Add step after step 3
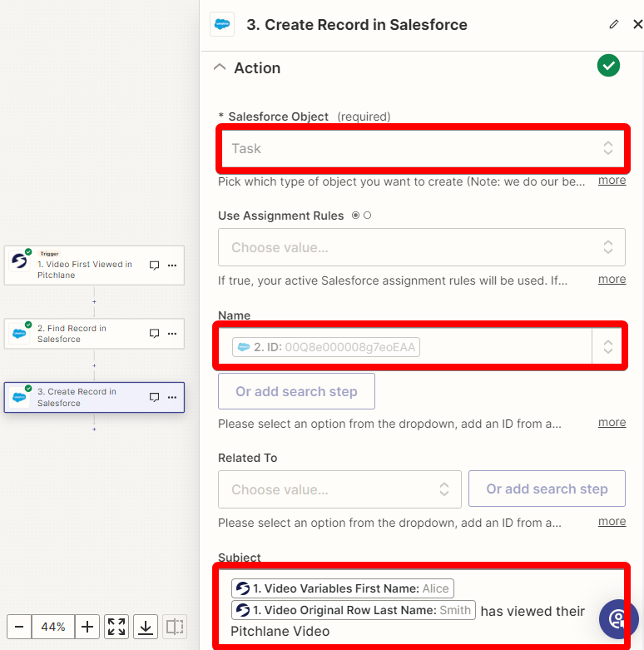Image resolution: width=644 pixels, height=650 pixels. coord(95,429)
